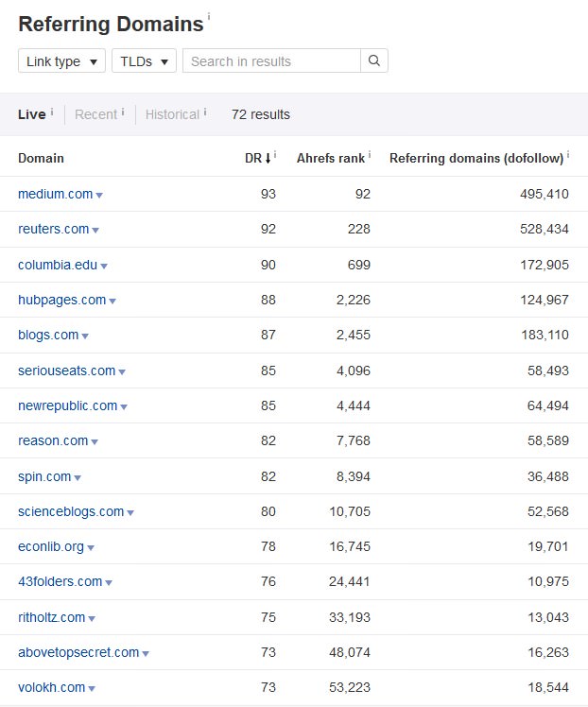Viewport: 588px width, 707px height.
Task: Expand dropdown arrow next to spin.com
Action: tap(78, 478)
